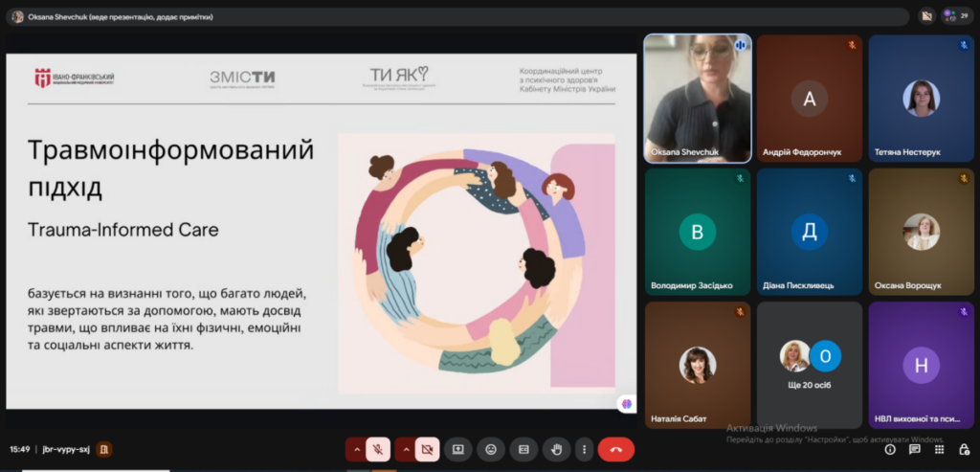This screenshot has height=472, width=980.
Task: Open the meeting details info icon
Action: coord(890,449)
